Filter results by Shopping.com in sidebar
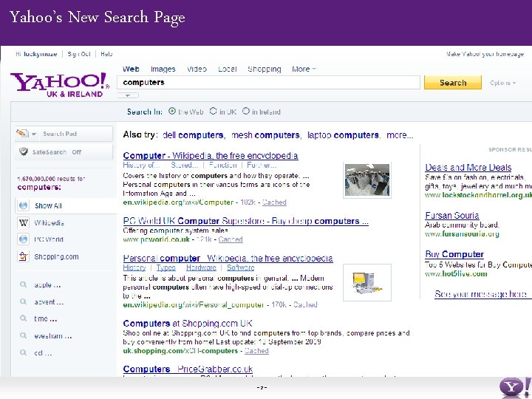This screenshot has height=399, width=532. pos(56,257)
